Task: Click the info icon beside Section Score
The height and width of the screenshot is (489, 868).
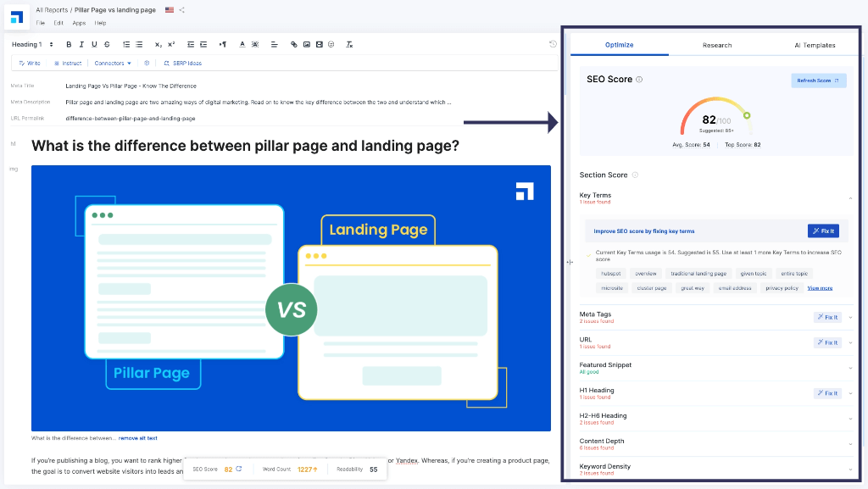Action: 635,175
